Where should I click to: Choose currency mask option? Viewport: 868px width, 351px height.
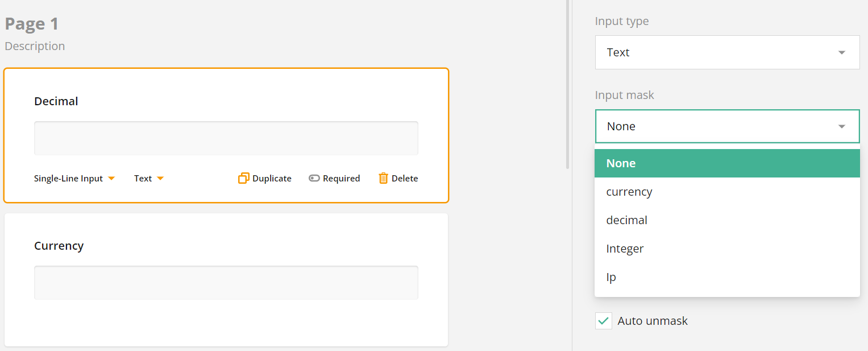[727, 192]
